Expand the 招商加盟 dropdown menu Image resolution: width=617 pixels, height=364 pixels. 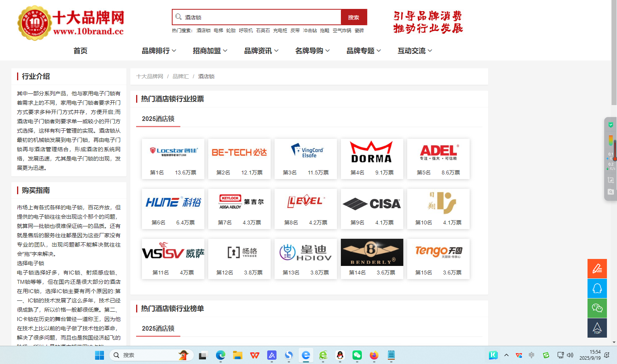click(x=210, y=51)
